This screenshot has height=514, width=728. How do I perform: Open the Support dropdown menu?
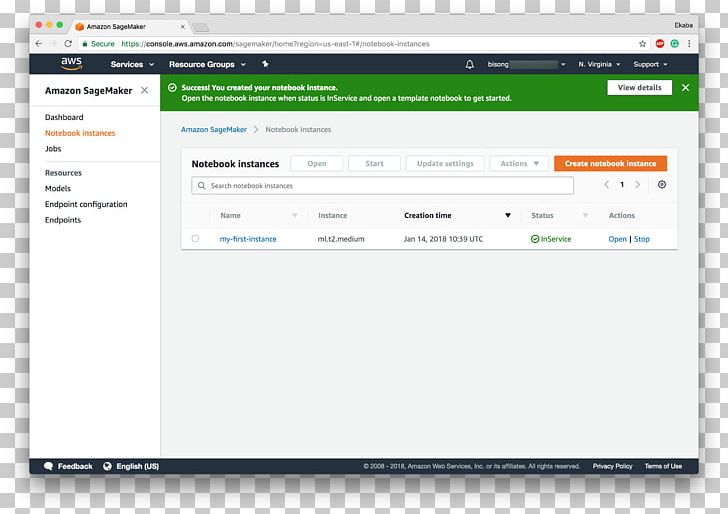pyautogui.click(x=650, y=64)
